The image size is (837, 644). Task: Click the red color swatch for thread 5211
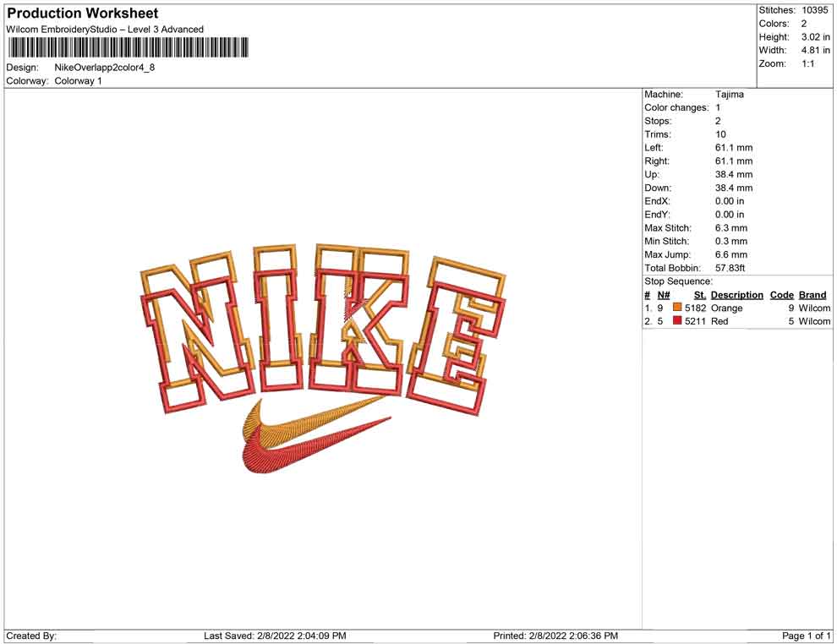pos(677,320)
